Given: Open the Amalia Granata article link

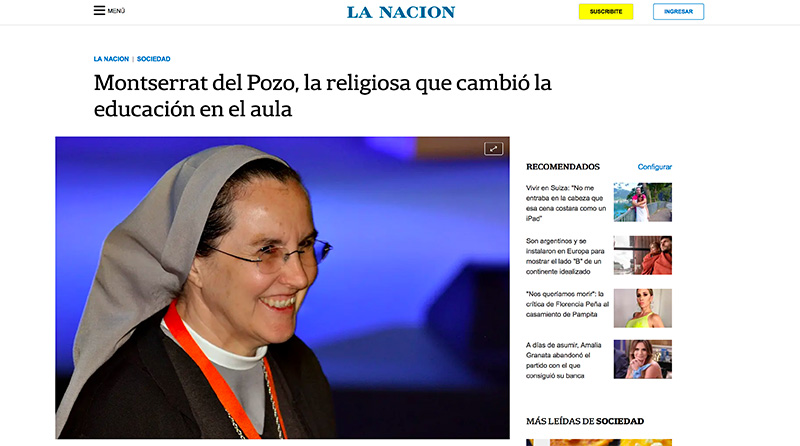Looking at the screenshot, I should pos(564,360).
